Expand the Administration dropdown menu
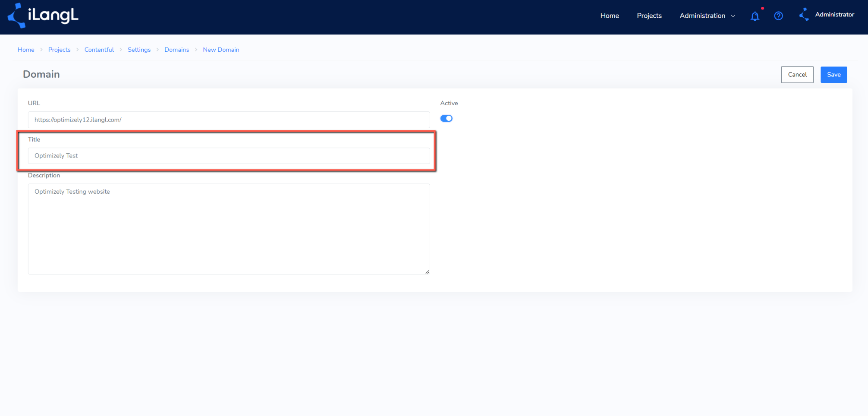Image resolution: width=868 pixels, height=416 pixels. (707, 16)
